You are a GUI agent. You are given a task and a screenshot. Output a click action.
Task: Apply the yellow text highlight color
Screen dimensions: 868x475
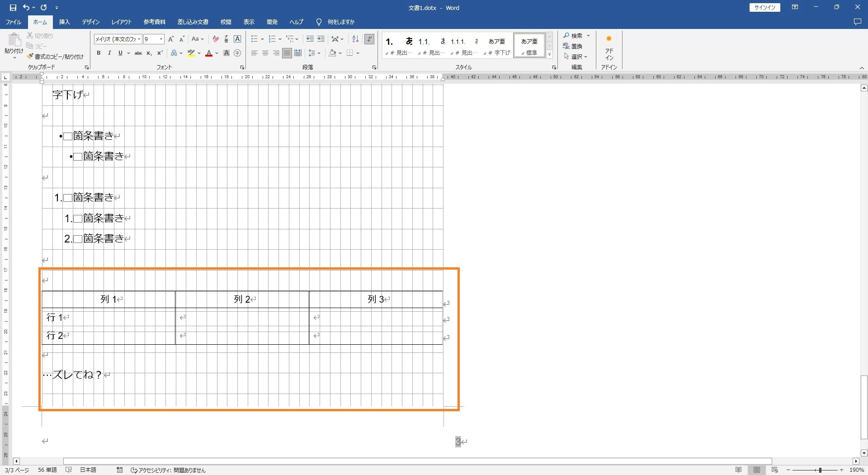pyautogui.click(x=191, y=53)
